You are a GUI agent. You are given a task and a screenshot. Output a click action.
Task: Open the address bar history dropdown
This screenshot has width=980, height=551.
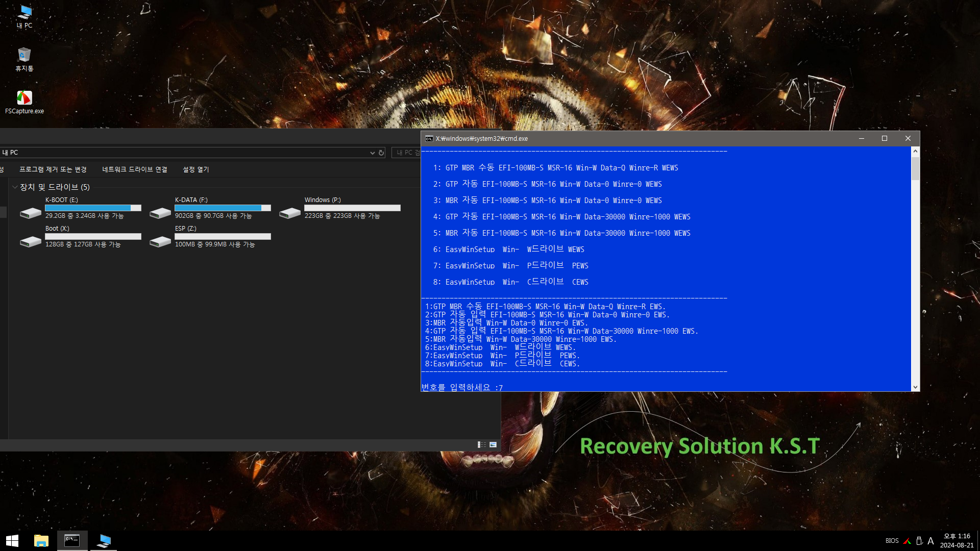(372, 153)
